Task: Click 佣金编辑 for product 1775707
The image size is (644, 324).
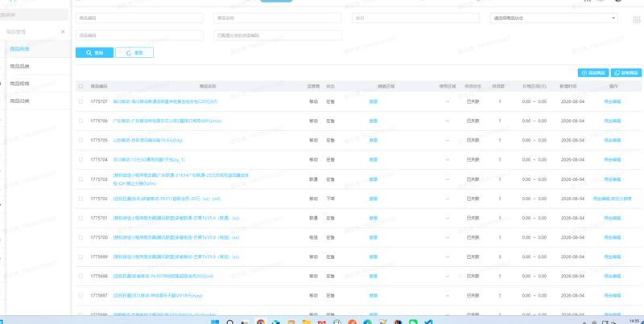Action: (x=612, y=101)
